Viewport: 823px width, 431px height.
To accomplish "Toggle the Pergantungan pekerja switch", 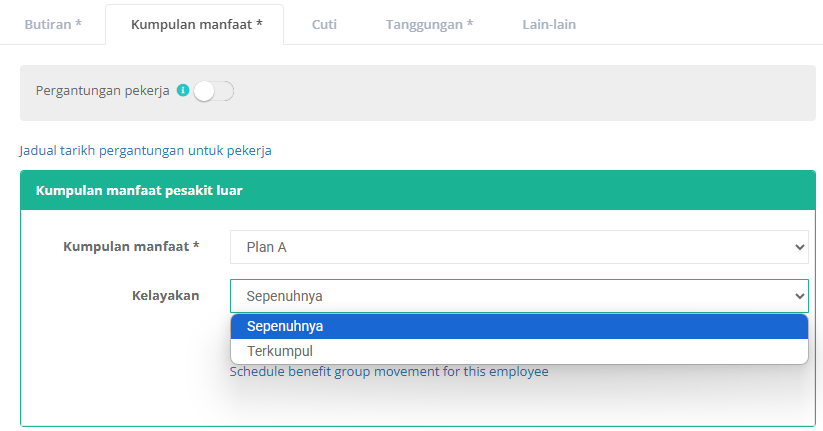I will [x=213, y=92].
